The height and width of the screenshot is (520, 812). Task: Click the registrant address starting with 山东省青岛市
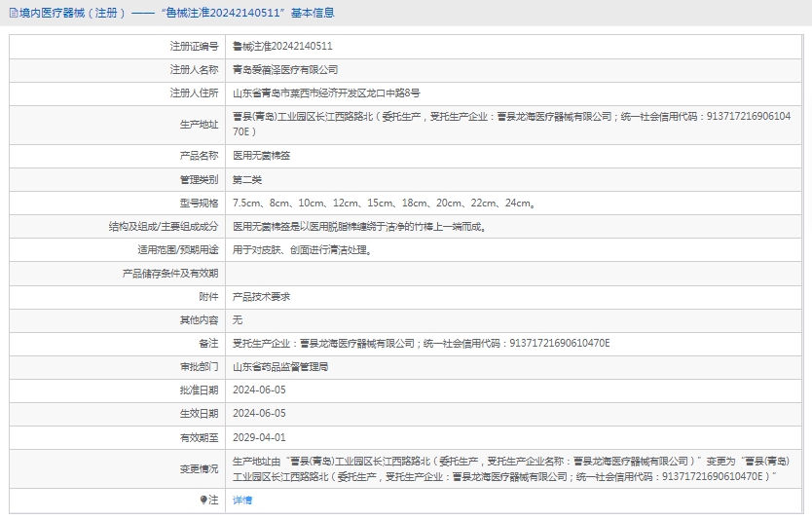pos(326,93)
